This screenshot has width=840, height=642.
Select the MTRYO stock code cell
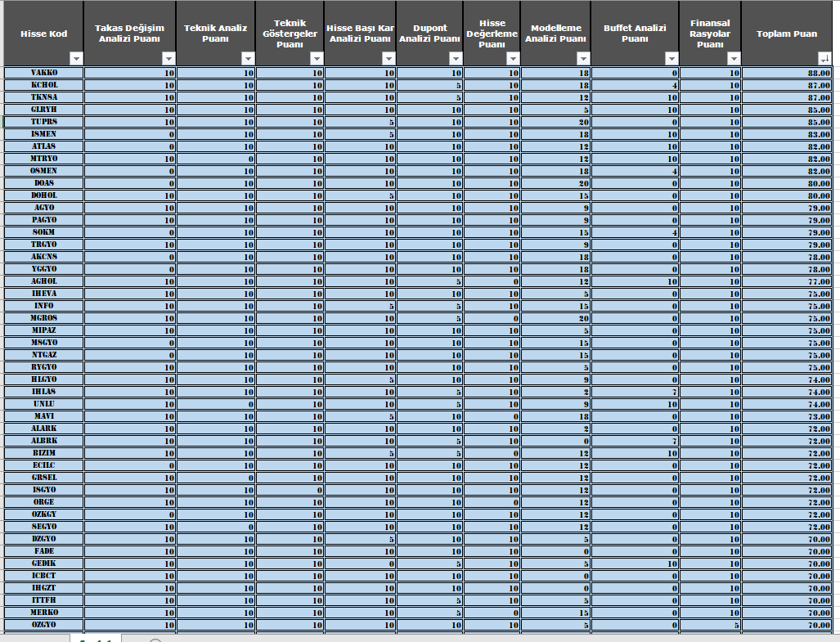coord(44,159)
